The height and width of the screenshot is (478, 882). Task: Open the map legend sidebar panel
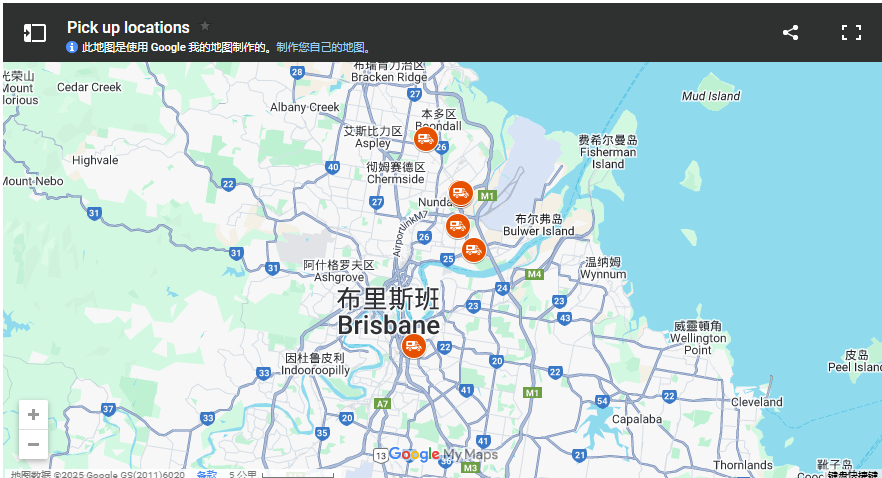34,33
